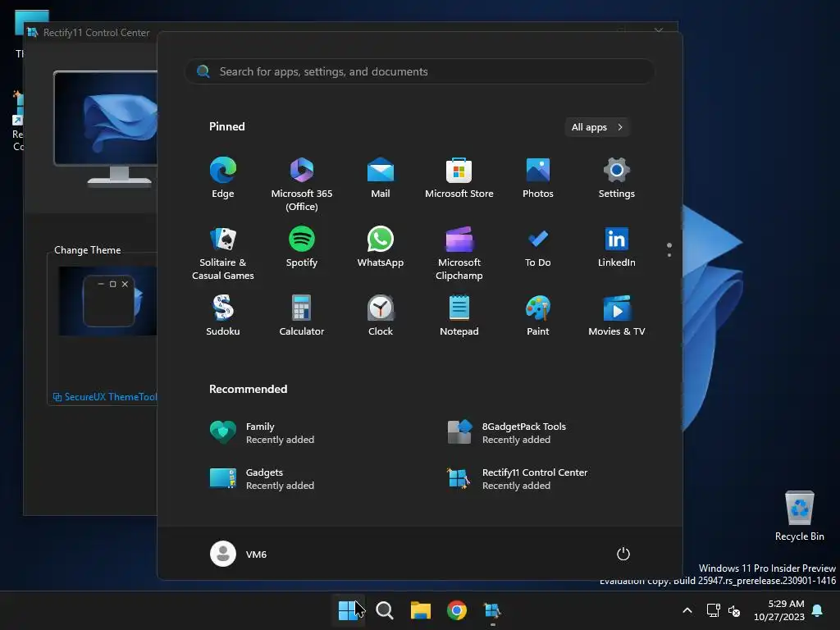Open Calculator
The image size is (840, 630).
[302, 316]
